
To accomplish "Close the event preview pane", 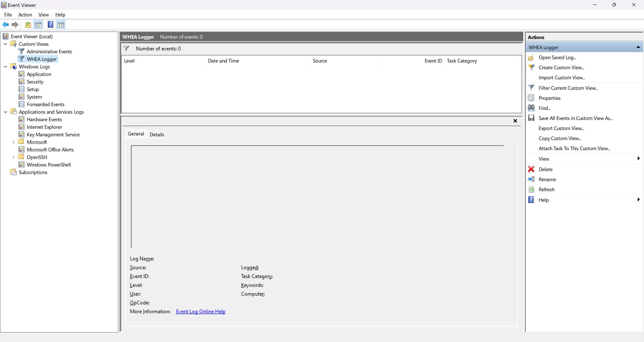I will (x=515, y=121).
